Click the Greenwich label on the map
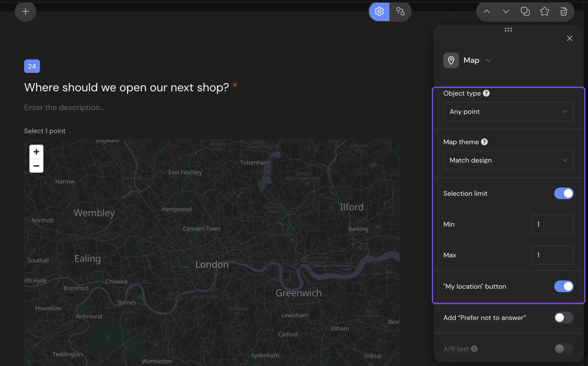The image size is (588, 366). pos(299,293)
